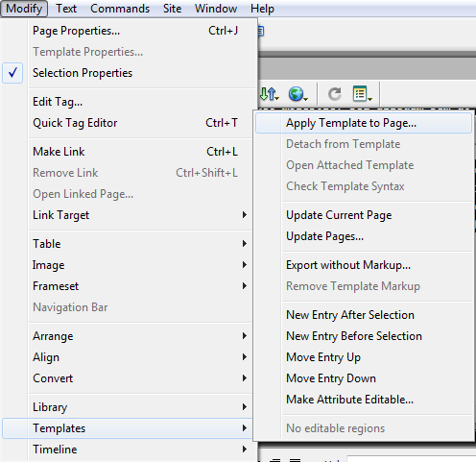Click the Refresh Design View icon
The image size is (476, 462).
pyautogui.click(x=335, y=94)
